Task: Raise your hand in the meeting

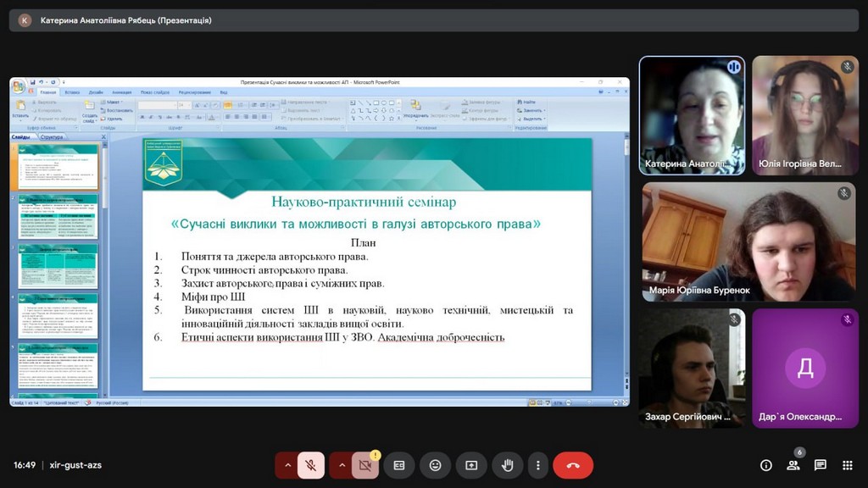Action: (x=506, y=465)
